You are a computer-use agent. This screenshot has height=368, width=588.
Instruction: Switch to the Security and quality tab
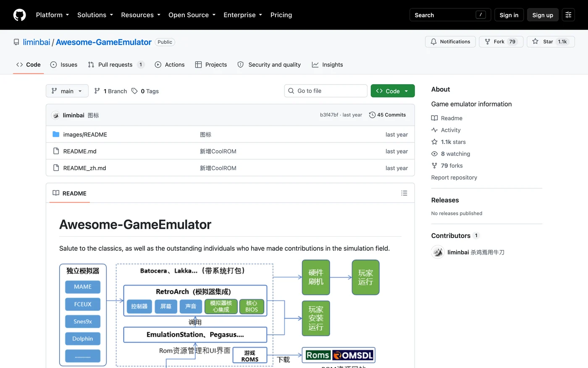pos(269,64)
